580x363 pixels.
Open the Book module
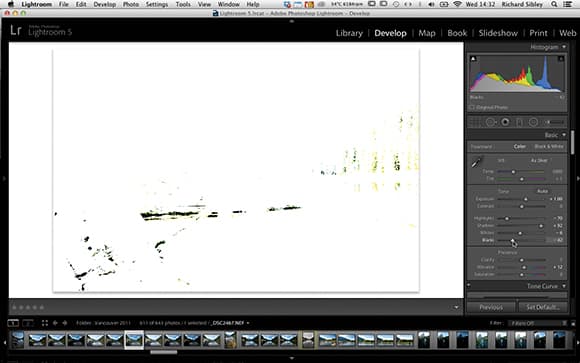pyautogui.click(x=457, y=33)
